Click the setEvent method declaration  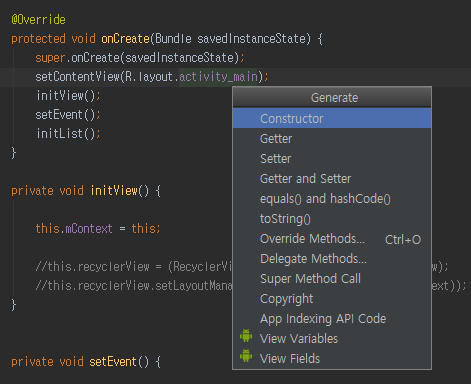point(86,362)
